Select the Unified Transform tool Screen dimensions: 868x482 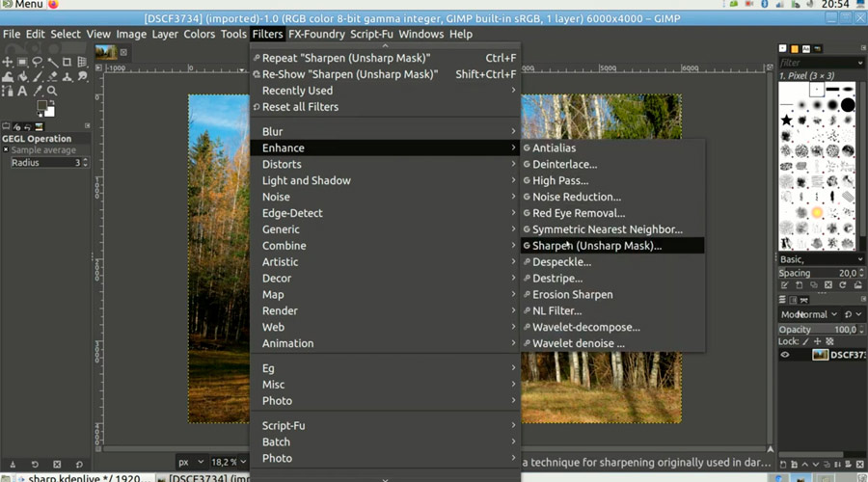click(82, 62)
